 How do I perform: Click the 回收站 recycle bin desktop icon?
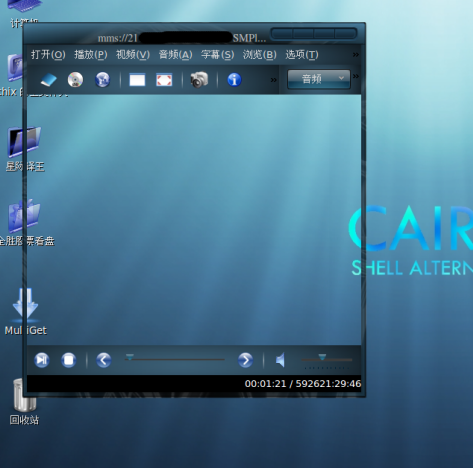(24, 401)
